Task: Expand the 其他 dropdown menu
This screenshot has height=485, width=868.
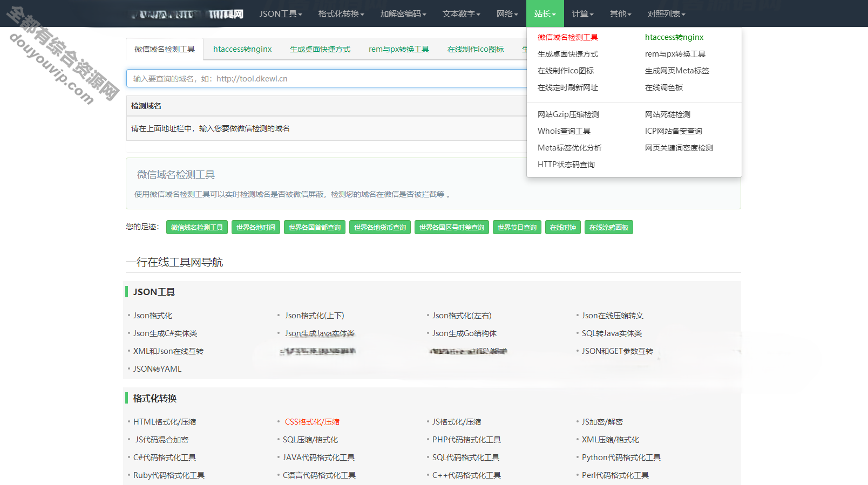Action: coord(621,13)
